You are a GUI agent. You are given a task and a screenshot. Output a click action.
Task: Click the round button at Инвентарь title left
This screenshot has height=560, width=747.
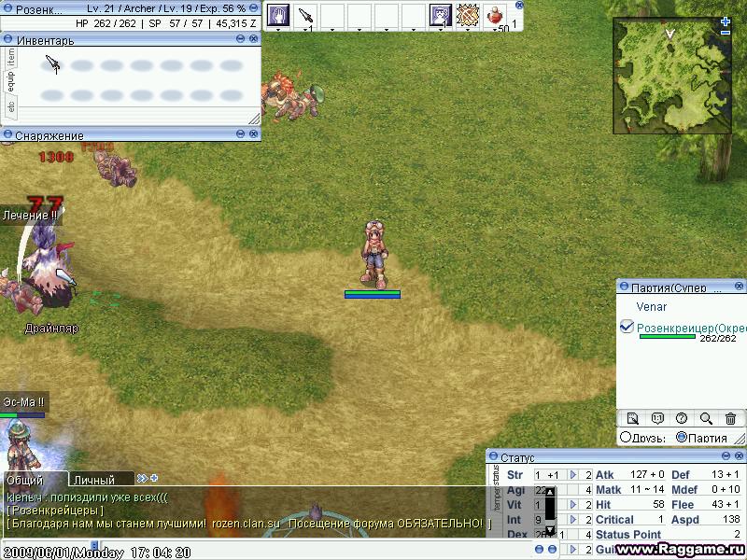pyautogui.click(x=7, y=39)
